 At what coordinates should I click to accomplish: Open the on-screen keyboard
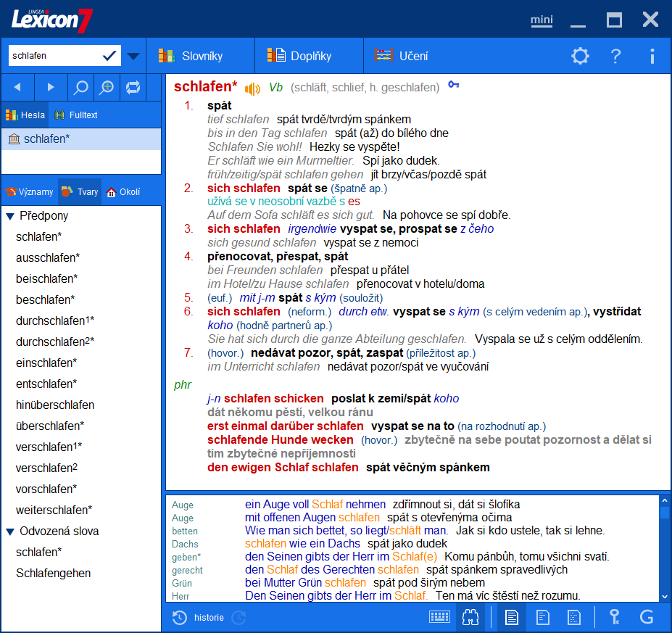(x=440, y=617)
